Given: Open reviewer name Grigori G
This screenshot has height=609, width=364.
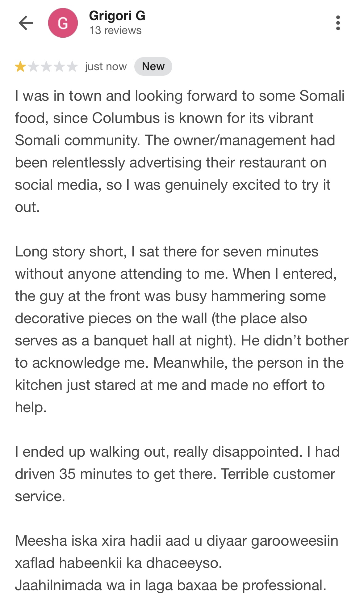Looking at the screenshot, I should coord(117,16).
